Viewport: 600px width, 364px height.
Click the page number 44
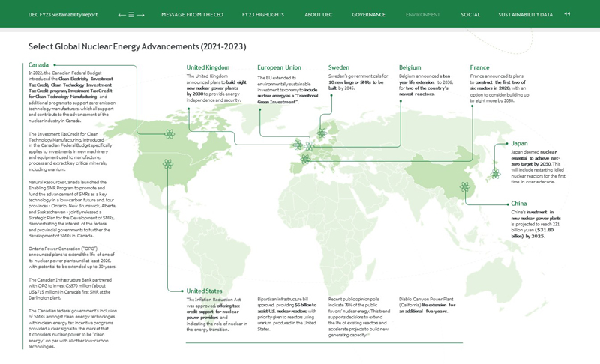point(567,14)
